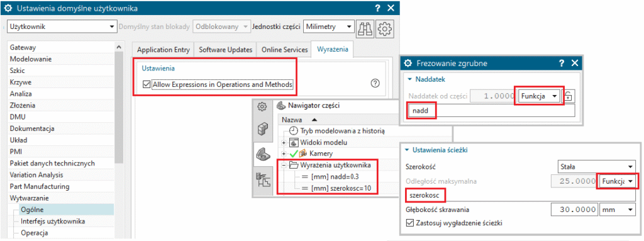Click the gear icon in Nawigator części
This screenshot has height=241, width=644.
(262, 106)
